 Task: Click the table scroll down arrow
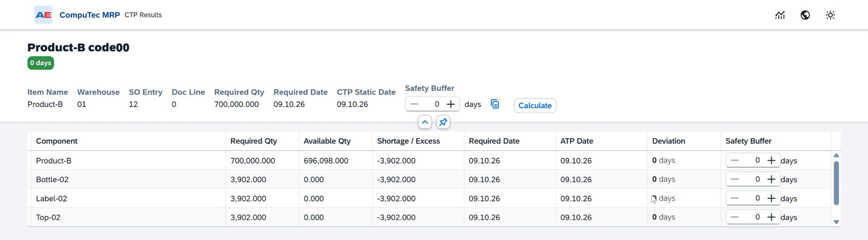click(x=836, y=222)
